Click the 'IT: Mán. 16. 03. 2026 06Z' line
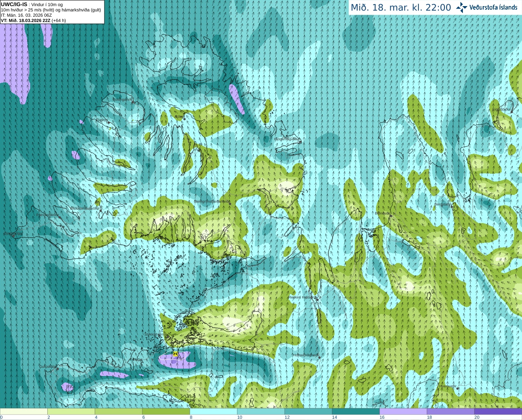522x420 pixels. (x=27, y=15)
